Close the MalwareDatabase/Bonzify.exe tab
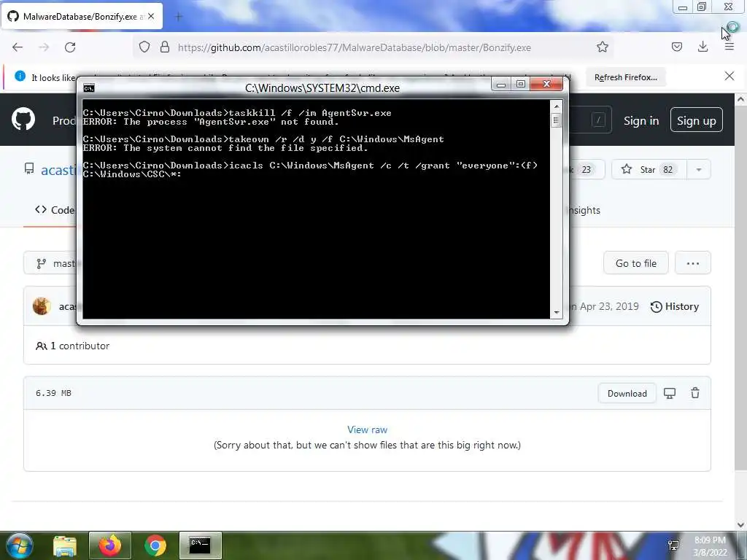 (151, 16)
